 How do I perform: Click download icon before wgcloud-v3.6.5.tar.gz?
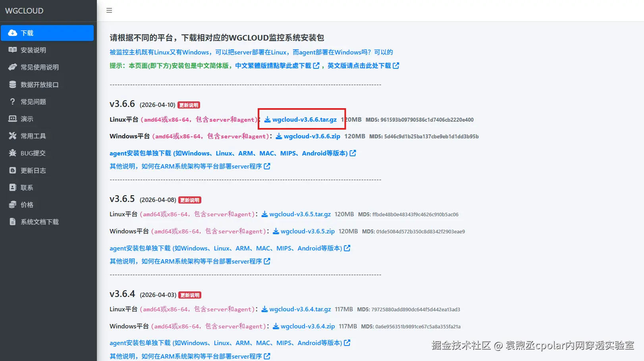pyautogui.click(x=264, y=214)
